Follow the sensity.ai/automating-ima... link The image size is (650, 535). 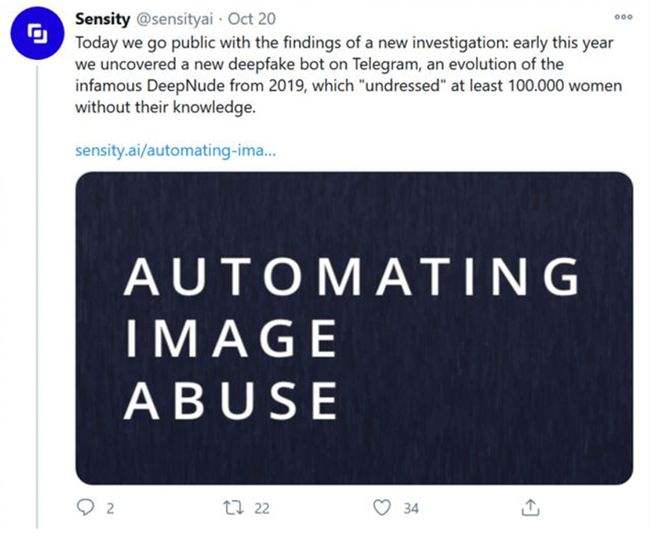[x=175, y=150]
